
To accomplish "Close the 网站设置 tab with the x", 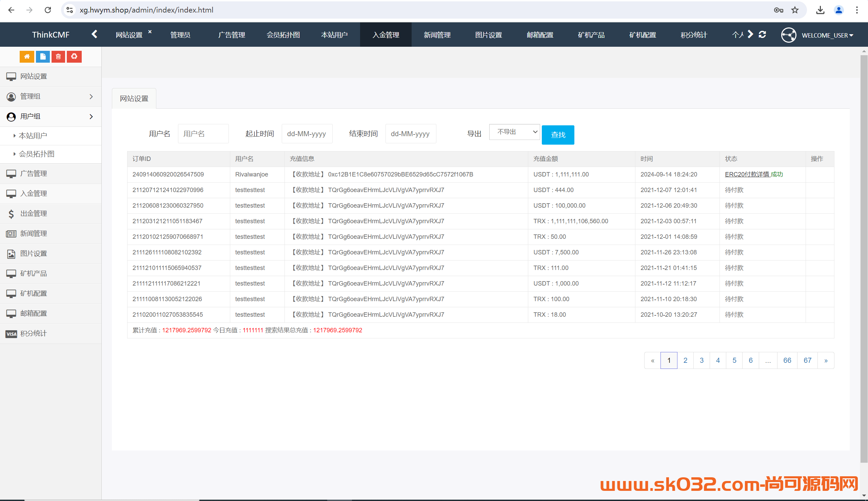I will pos(150,31).
